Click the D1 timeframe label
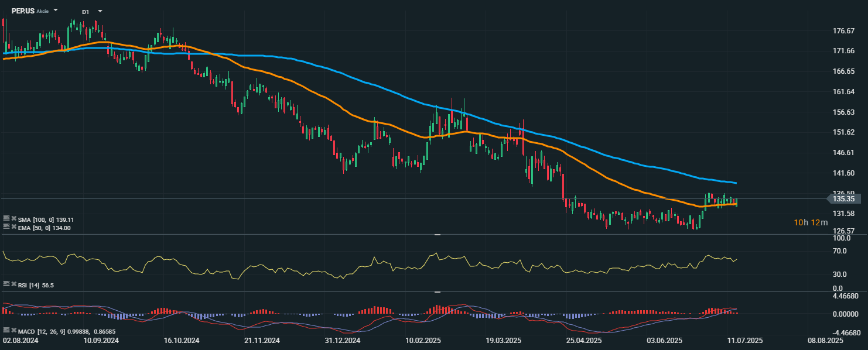Viewport: 868px width, 350px height. pyautogui.click(x=86, y=12)
